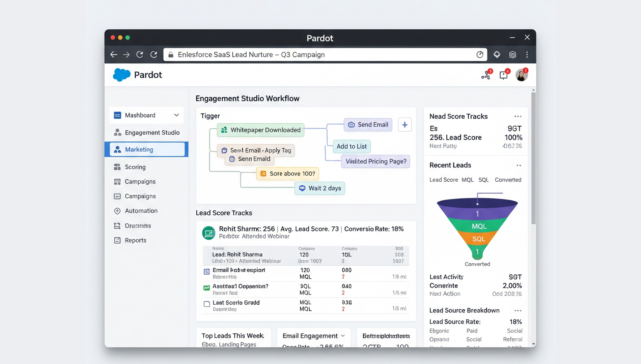Click the Top Leads This Week card
Screen dimensions: 641x364
(x=233, y=338)
